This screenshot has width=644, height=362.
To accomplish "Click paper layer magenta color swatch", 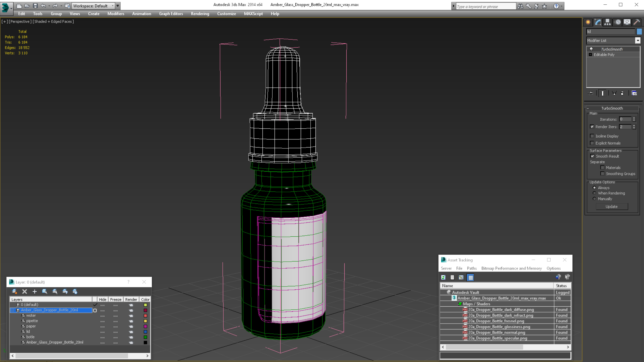I will [145, 326].
